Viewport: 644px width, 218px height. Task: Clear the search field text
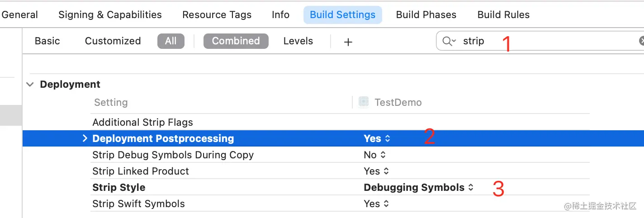point(641,41)
